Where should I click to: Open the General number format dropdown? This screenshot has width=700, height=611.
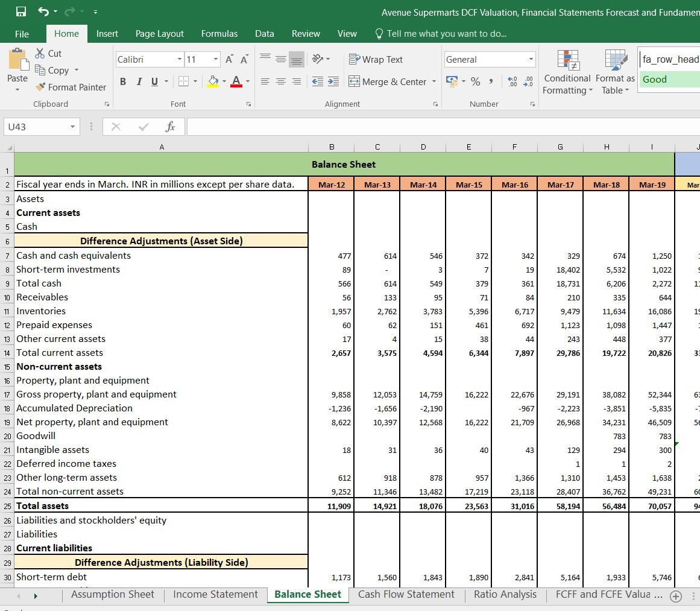[x=531, y=59]
